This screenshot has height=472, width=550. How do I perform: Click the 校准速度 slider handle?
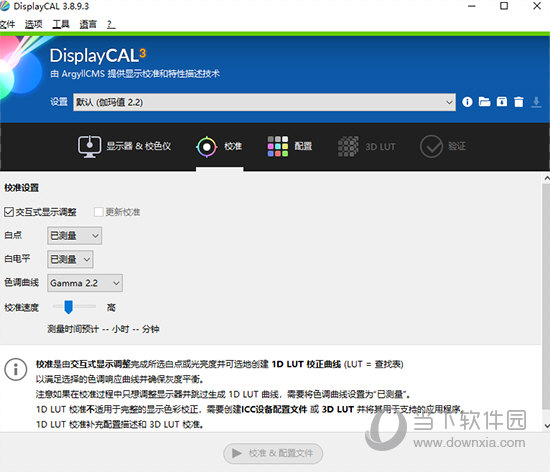click(68, 307)
